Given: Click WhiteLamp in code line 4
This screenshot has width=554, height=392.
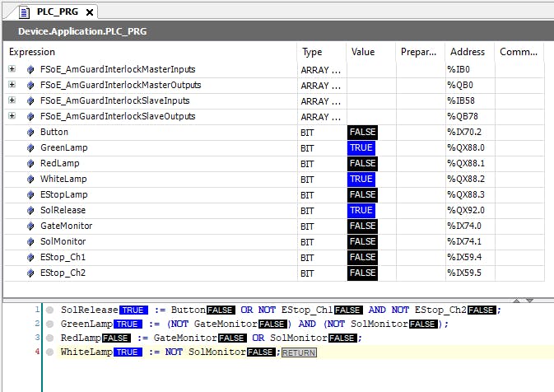Looking at the screenshot, I should coord(86,352).
